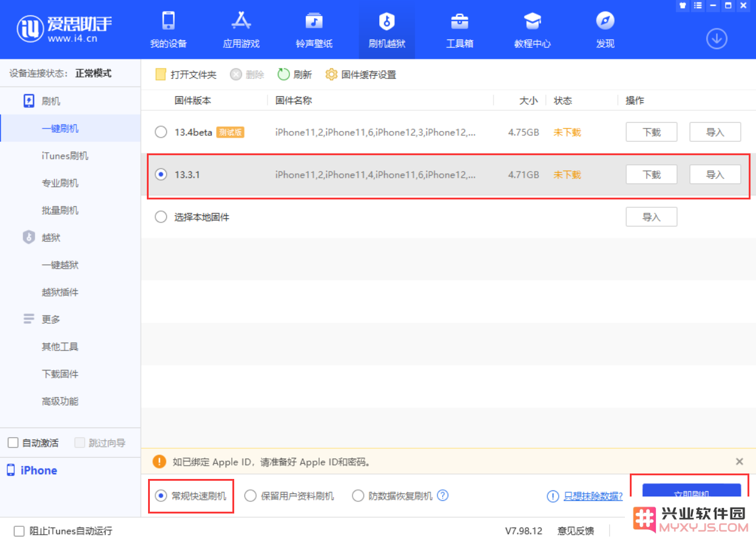Import firmware for the 13.4beta row
The width and height of the screenshot is (756, 542).
click(715, 132)
